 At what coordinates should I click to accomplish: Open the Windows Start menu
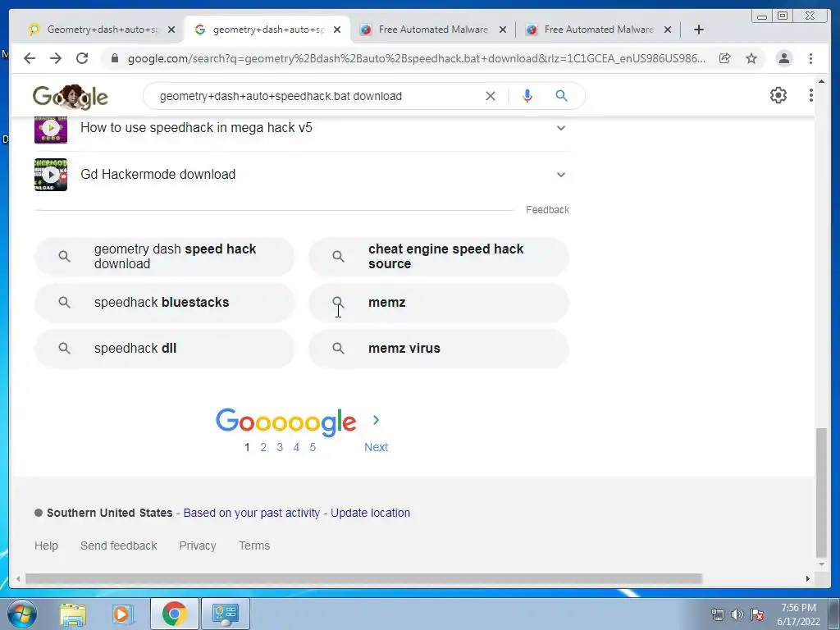click(x=21, y=614)
